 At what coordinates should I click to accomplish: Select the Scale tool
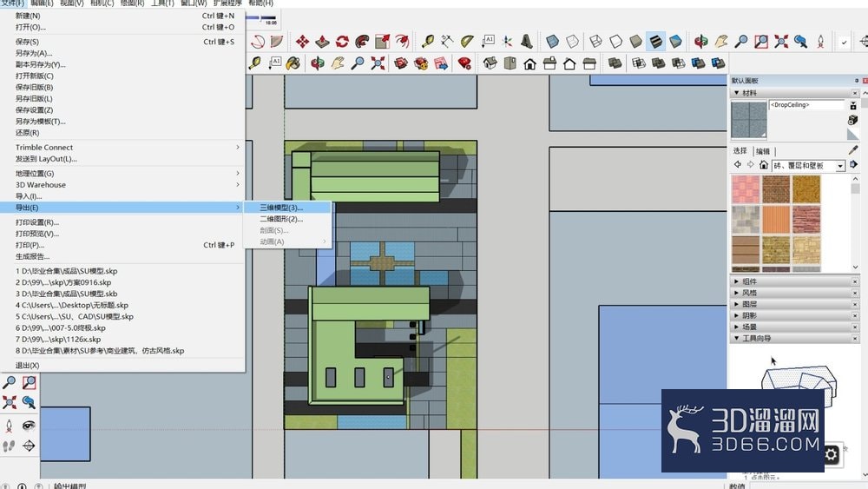click(382, 42)
